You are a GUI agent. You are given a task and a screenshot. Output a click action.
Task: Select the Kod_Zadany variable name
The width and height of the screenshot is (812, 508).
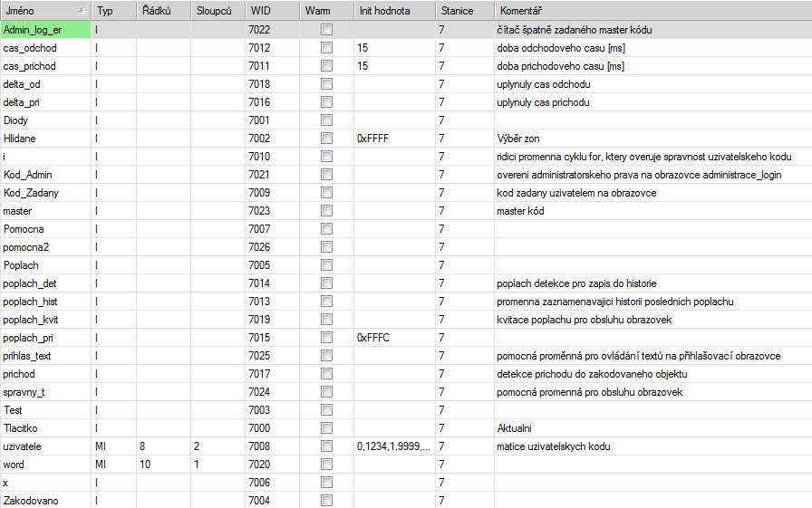(x=31, y=193)
